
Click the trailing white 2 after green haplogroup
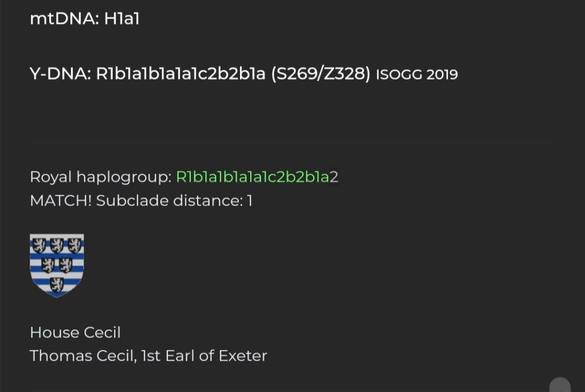(x=335, y=177)
